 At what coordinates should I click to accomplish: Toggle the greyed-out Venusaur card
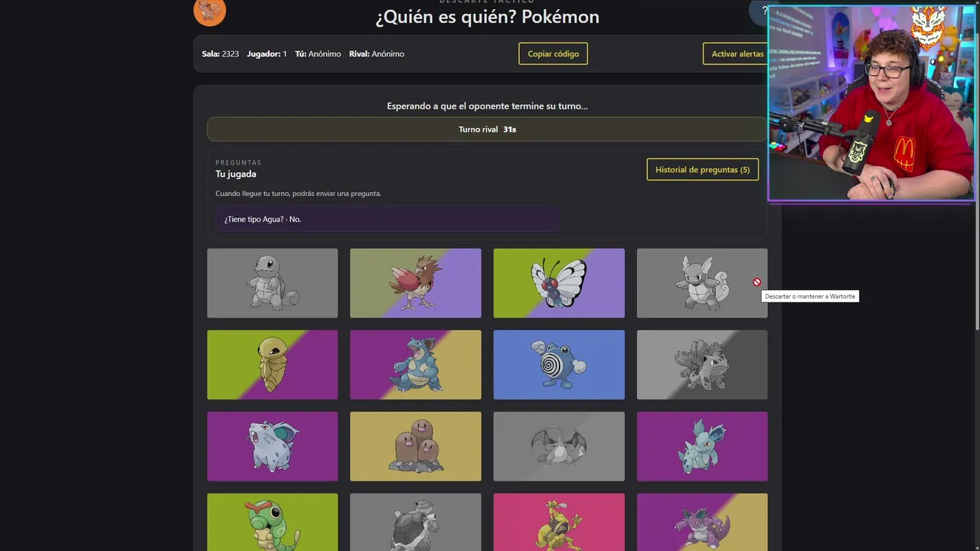pyautogui.click(x=702, y=365)
